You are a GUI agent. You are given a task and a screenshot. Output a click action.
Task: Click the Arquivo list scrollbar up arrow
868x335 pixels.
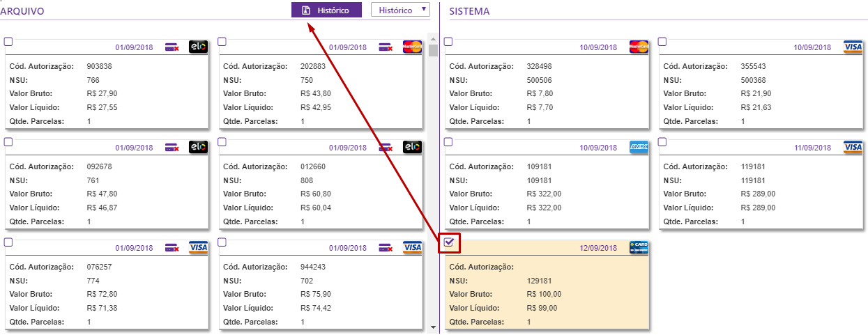(x=433, y=39)
